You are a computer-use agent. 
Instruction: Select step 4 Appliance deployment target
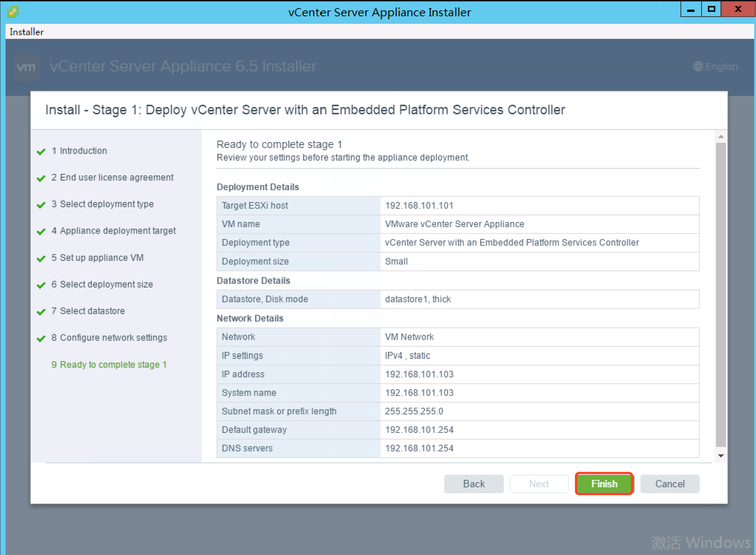point(114,231)
